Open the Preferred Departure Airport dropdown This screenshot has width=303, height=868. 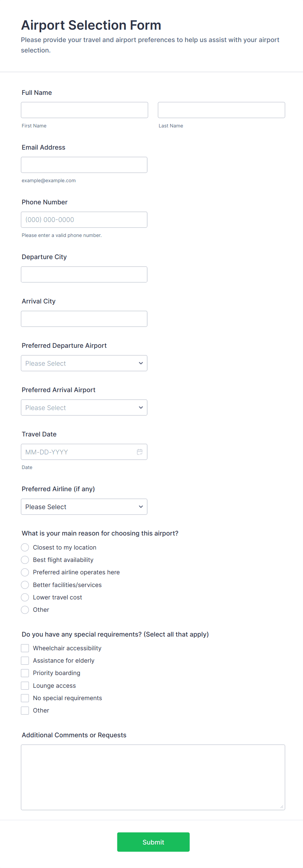pyautogui.click(x=84, y=363)
